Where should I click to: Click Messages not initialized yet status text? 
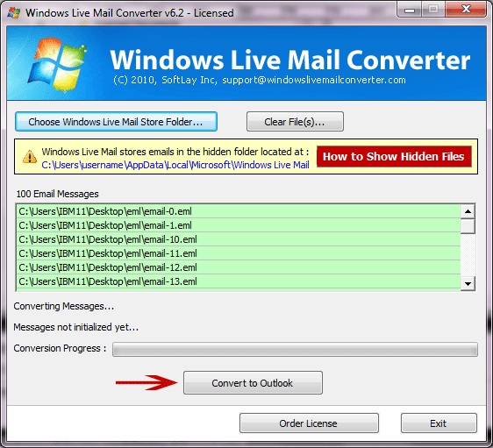point(76,327)
